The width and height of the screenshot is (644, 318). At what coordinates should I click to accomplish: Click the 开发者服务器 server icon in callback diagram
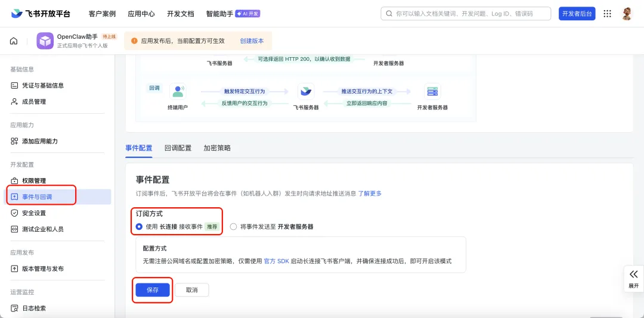[x=432, y=92]
